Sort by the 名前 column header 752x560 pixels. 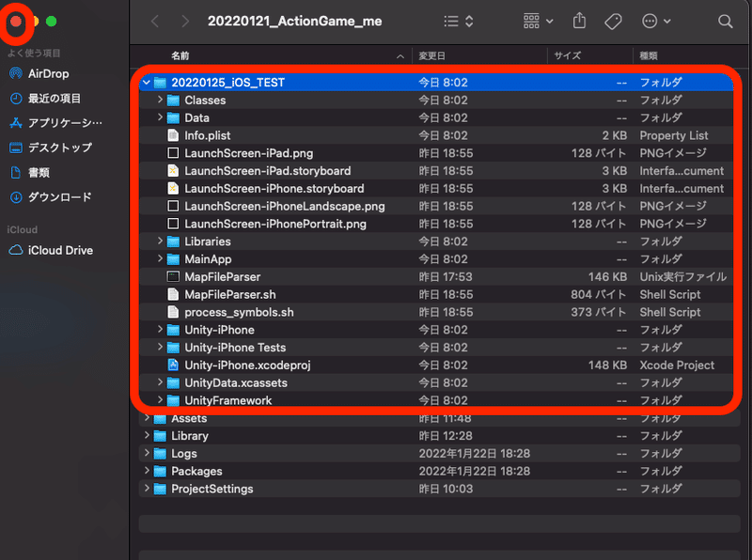coord(180,55)
